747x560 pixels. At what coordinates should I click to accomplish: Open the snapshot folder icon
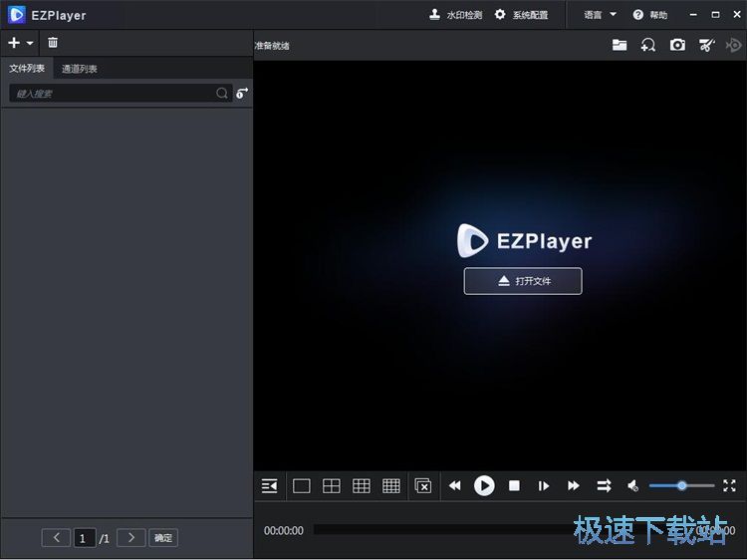point(620,45)
